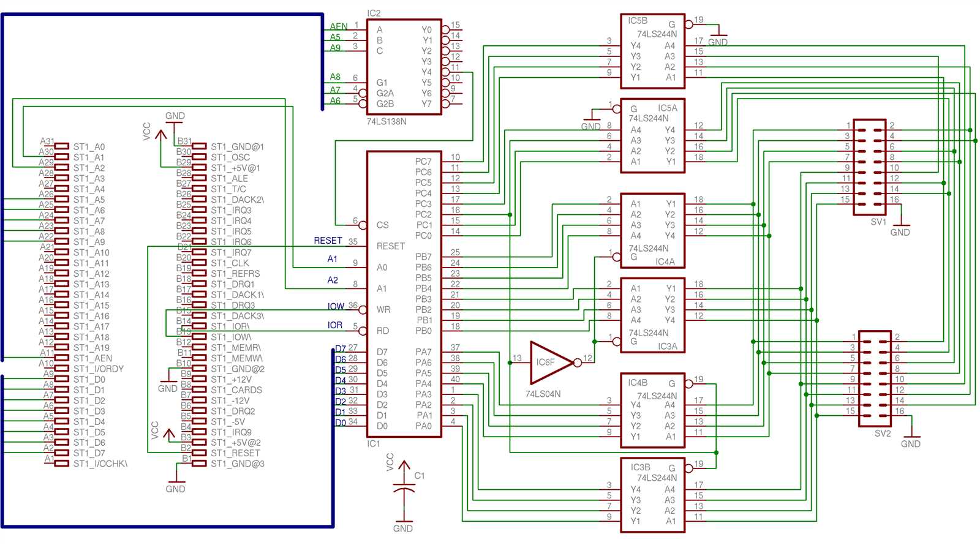
Task: Click the ground symbol below capacitor C1
Action: [404, 521]
